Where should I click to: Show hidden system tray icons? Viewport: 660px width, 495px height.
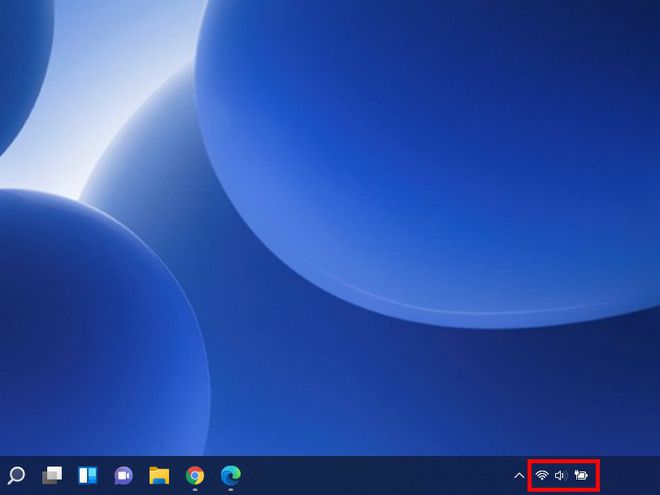pyautogui.click(x=519, y=476)
